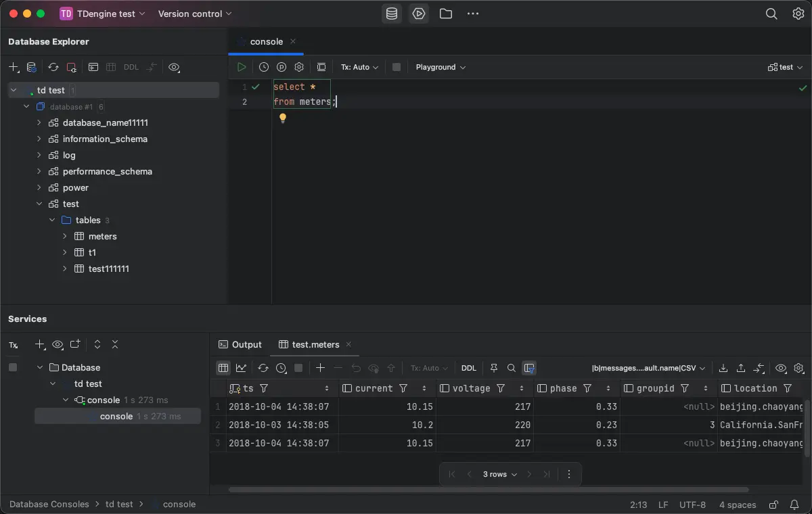Open result grid settings gear
This screenshot has height=514, width=812.
[x=798, y=368]
